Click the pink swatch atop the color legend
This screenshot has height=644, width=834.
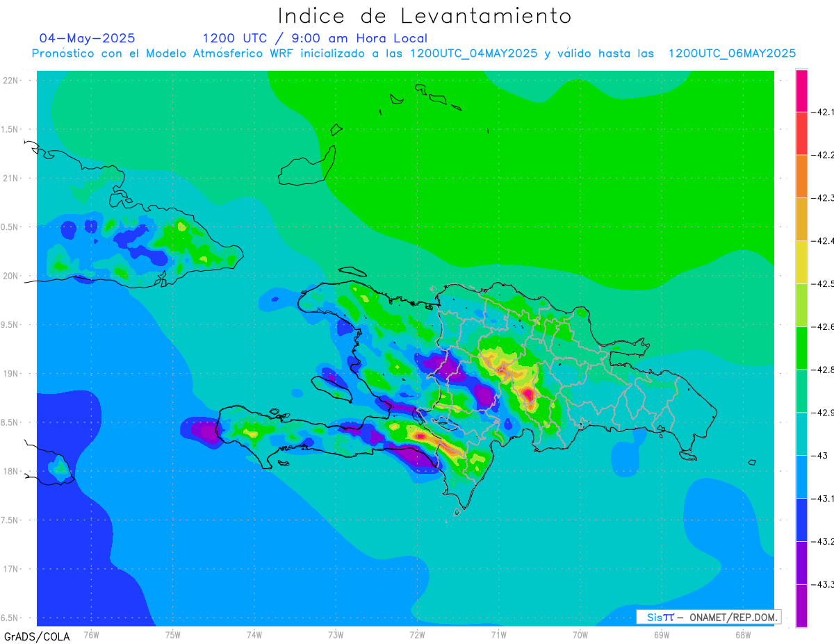[x=801, y=90]
